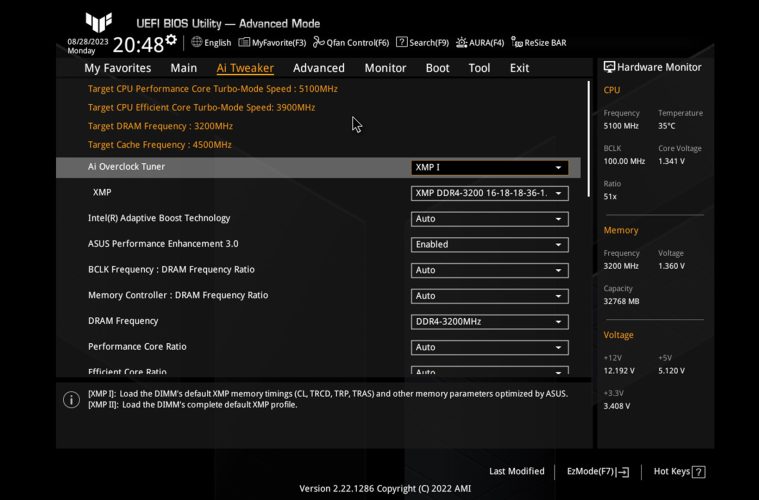Screen dimensions: 759x500
Task: Click the EzMode exit arrow icon
Action: [623, 472]
